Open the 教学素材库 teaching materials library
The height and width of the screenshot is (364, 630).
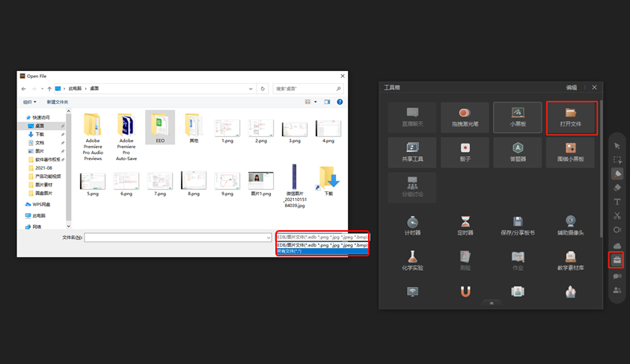(x=571, y=260)
